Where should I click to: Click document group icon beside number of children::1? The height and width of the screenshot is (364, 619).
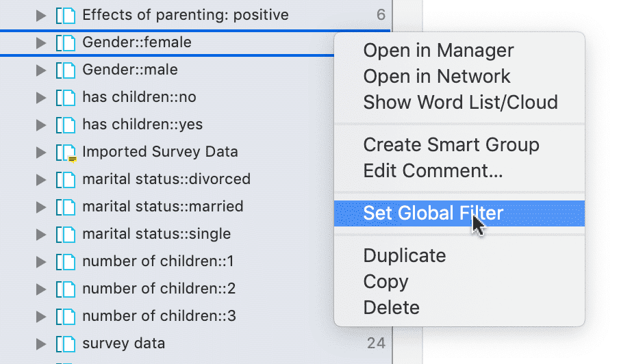coord(66,261)
